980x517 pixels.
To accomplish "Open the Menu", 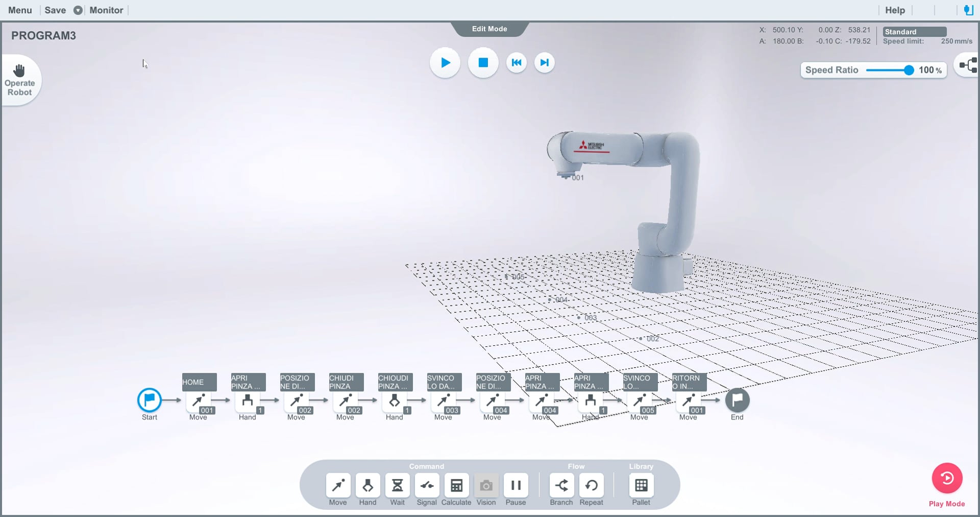I will [19, 10].
